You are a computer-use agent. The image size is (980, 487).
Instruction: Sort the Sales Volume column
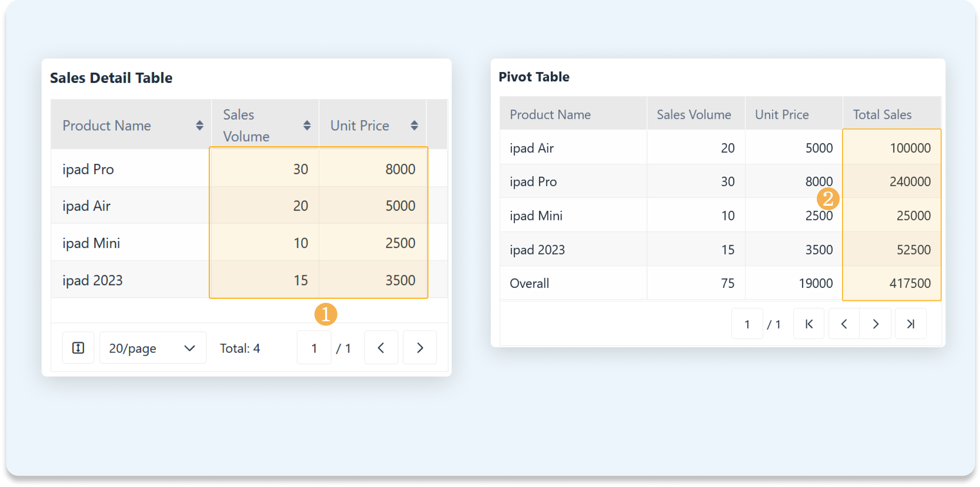(x=307, y=126)
